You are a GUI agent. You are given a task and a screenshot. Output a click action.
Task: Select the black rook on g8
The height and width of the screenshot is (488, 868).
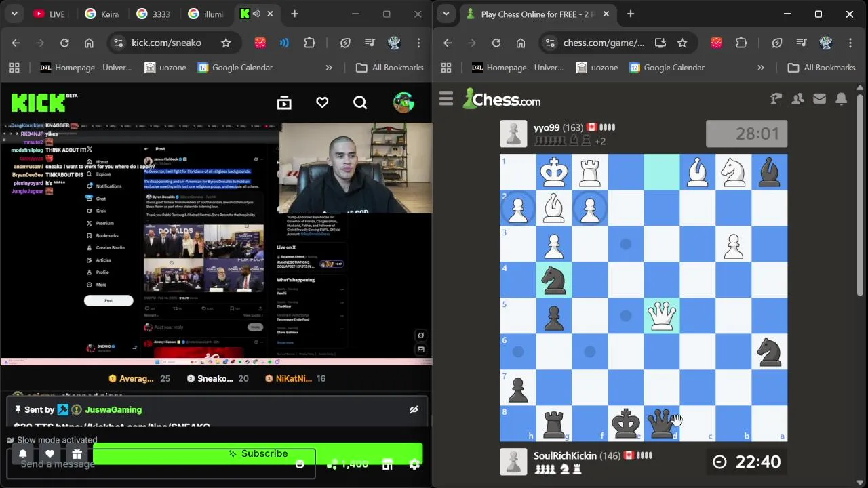tap(553, 423)
